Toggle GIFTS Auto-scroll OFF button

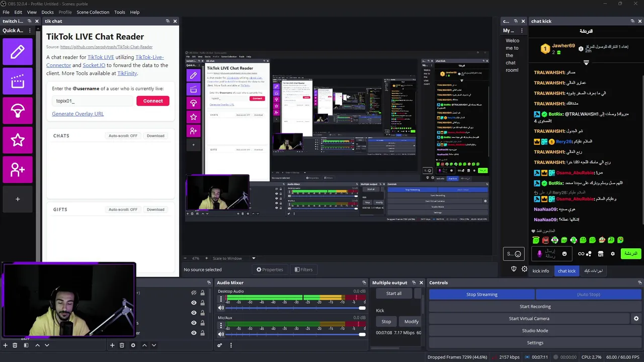[x=123, y=210]
